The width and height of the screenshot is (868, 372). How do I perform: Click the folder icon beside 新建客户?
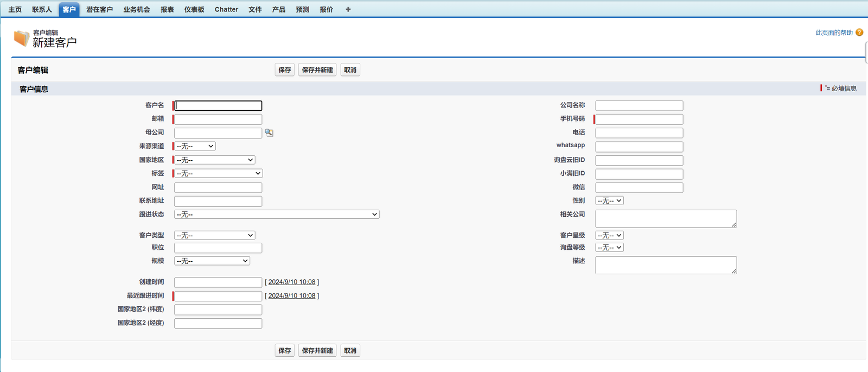(x=21, y=38)
